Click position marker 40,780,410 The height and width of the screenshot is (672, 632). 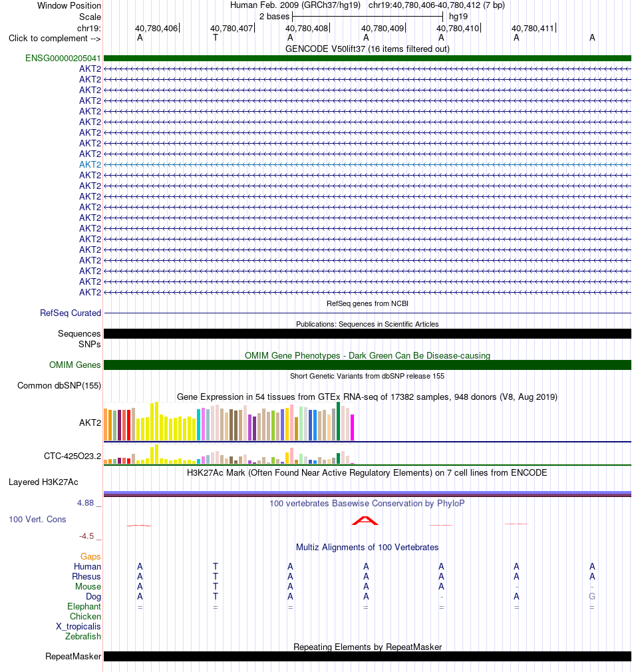point(458,29)
